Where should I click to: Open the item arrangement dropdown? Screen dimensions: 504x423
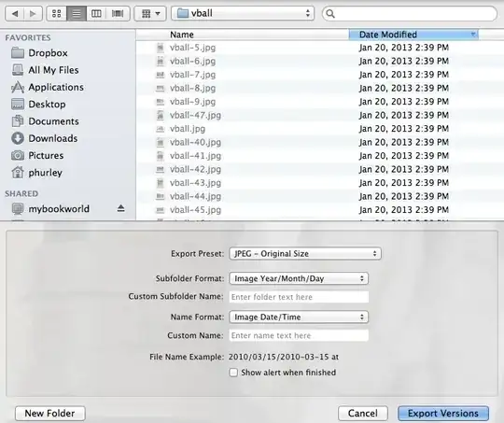click(150, 13)
